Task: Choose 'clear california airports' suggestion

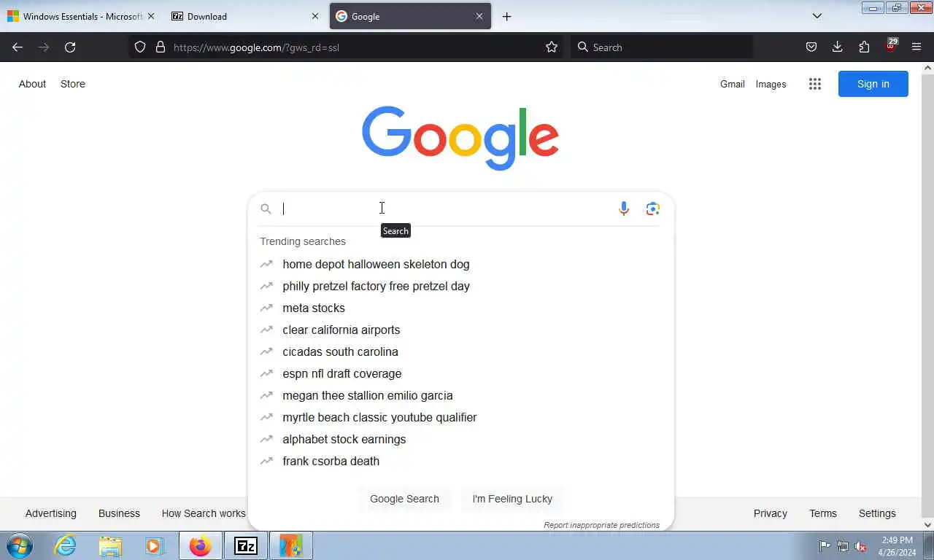Action: [460, 330]
